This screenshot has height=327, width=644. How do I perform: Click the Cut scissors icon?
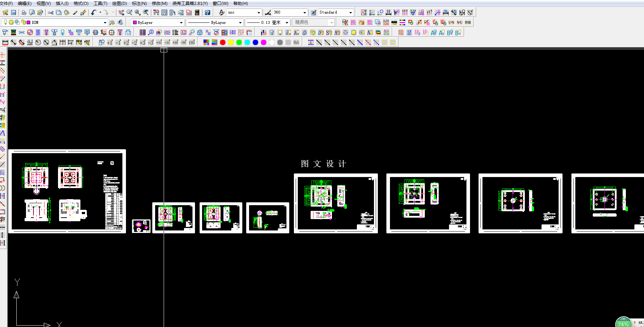(x=51, y=12)
